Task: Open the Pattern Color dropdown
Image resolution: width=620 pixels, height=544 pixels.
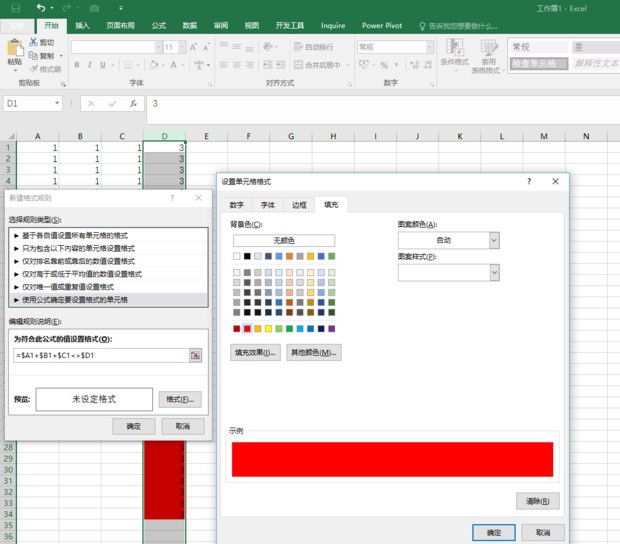Action: click(x=493, y=240)
